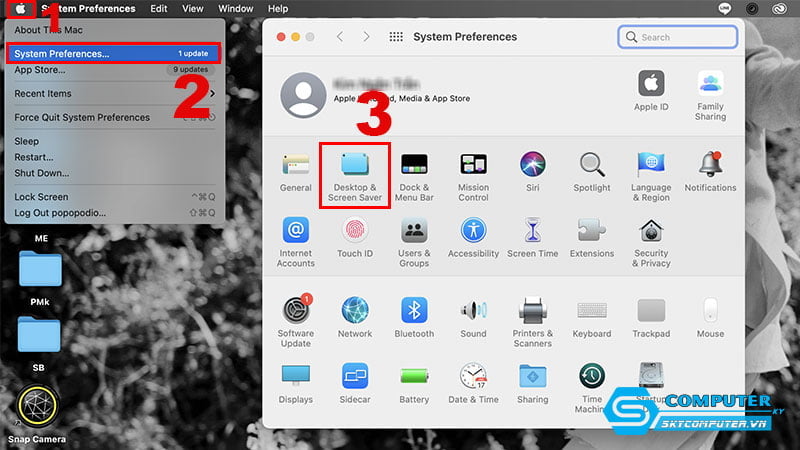Click the Creative Cloud menu bar icon
This screenshot has width=800, height=450.
pyautogui.click(x=779, y=8)
